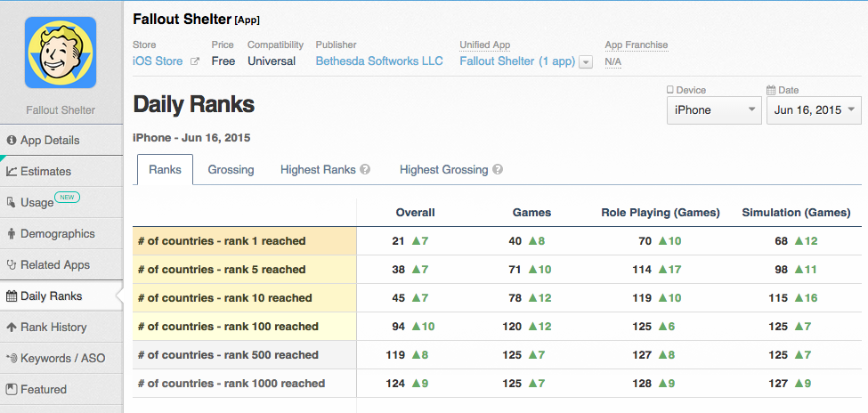
Task: Select the rank 5 reached row label
Action: pyautogui.click(x=222, y=270)
